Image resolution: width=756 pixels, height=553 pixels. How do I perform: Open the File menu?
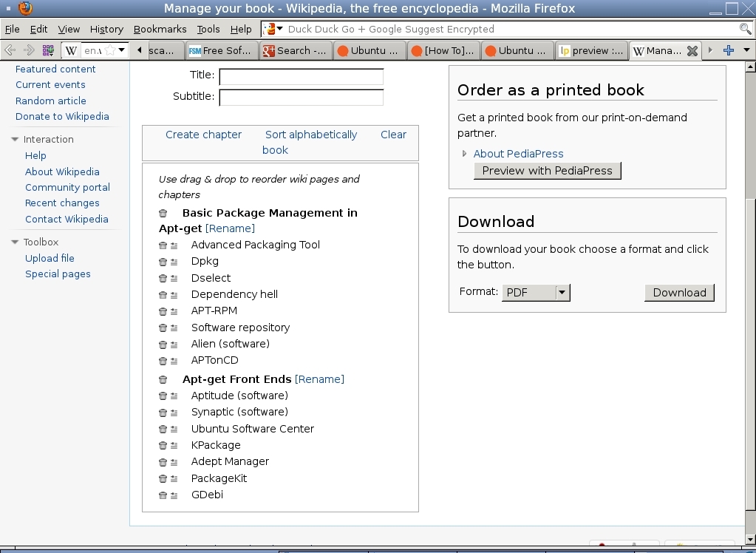point(12,30)
